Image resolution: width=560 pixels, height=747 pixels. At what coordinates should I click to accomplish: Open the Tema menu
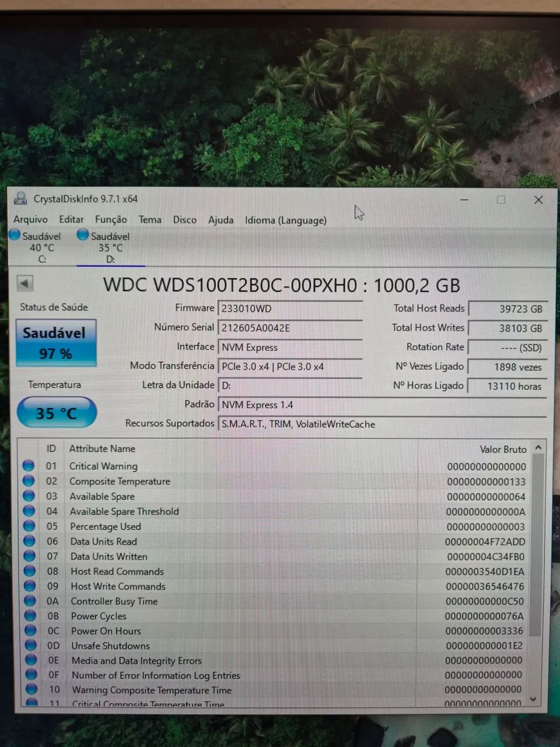(150, 219)
